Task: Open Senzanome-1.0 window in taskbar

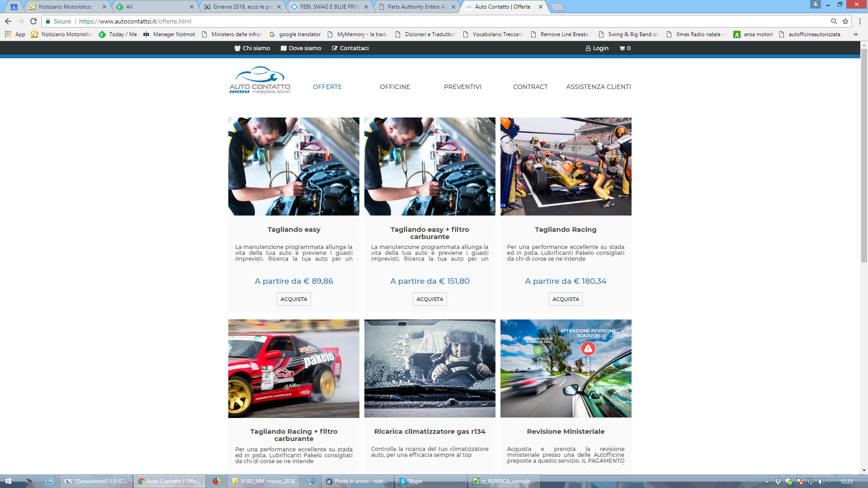Action: (x=97, y=481)
